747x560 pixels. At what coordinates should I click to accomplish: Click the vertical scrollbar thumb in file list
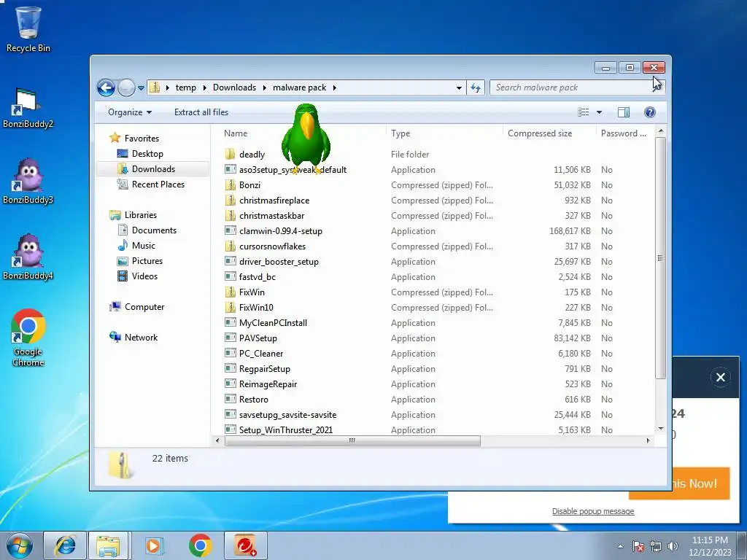(660, 258)
